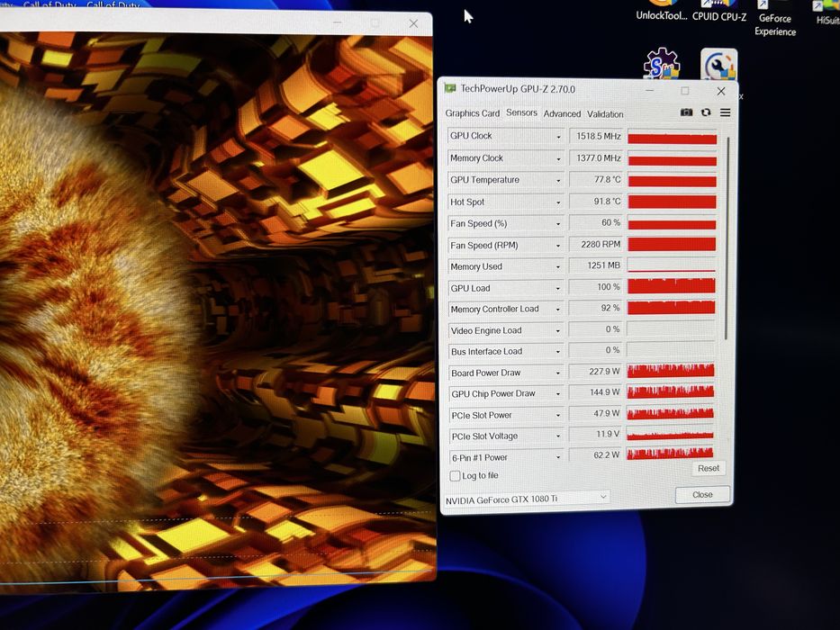
Task: Open the Fan Speed (RPM) dropdown
Action: tap(558, 246)
